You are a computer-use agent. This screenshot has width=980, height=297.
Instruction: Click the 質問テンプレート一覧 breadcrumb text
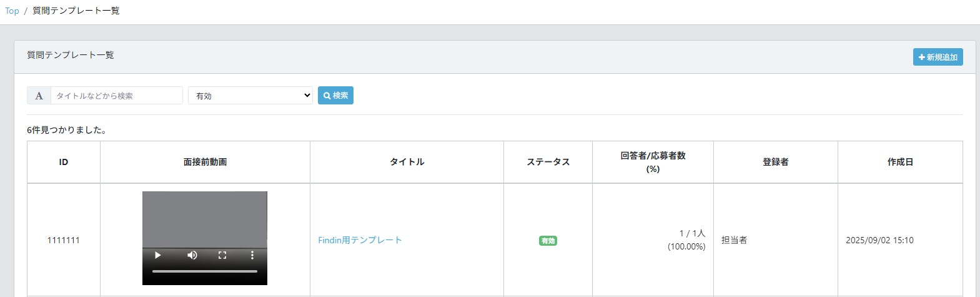[76, 11]
